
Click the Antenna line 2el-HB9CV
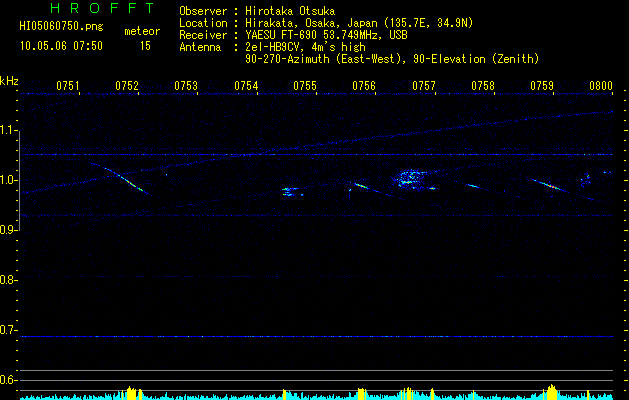tap(272, 47)
